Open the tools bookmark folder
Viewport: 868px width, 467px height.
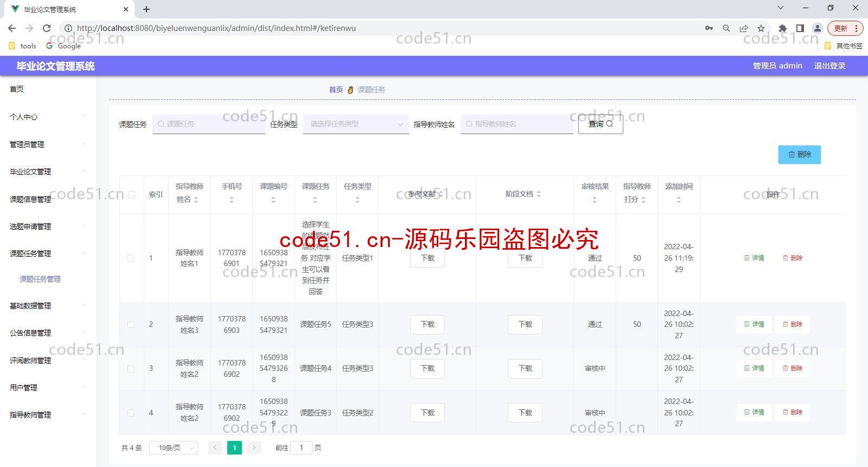[x=23, y=46]
